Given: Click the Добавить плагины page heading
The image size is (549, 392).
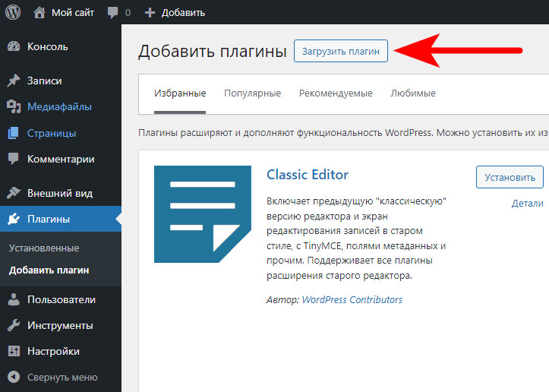Looking at the screenshot, I should (212, 51).
